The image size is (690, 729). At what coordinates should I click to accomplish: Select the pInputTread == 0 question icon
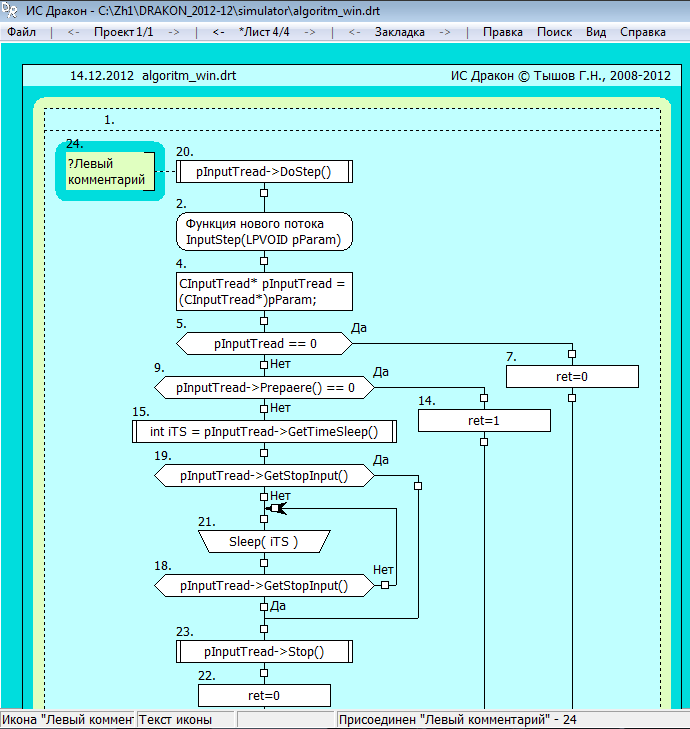point(264,344)
